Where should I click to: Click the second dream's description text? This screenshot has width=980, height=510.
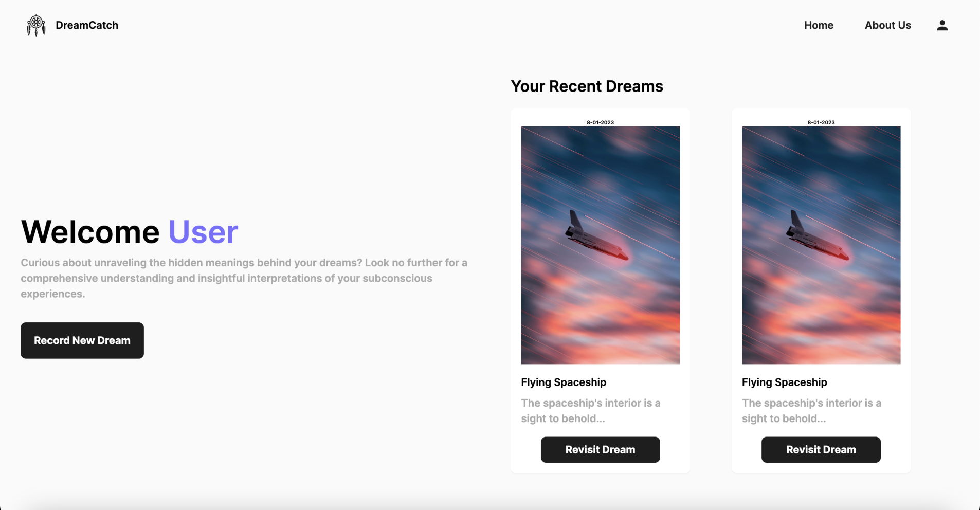811,411
